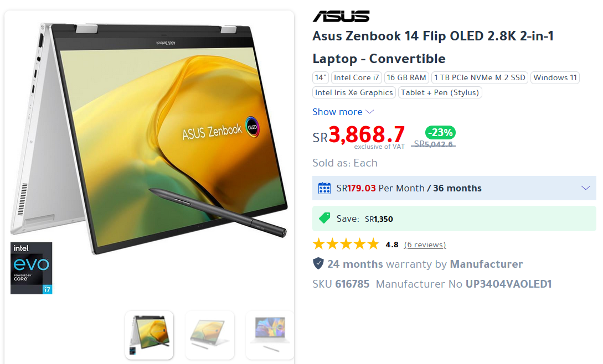Click the Tablet + Pen (Stylus) tag
Screen dimensions: 603x364
[x=440, y=92]
